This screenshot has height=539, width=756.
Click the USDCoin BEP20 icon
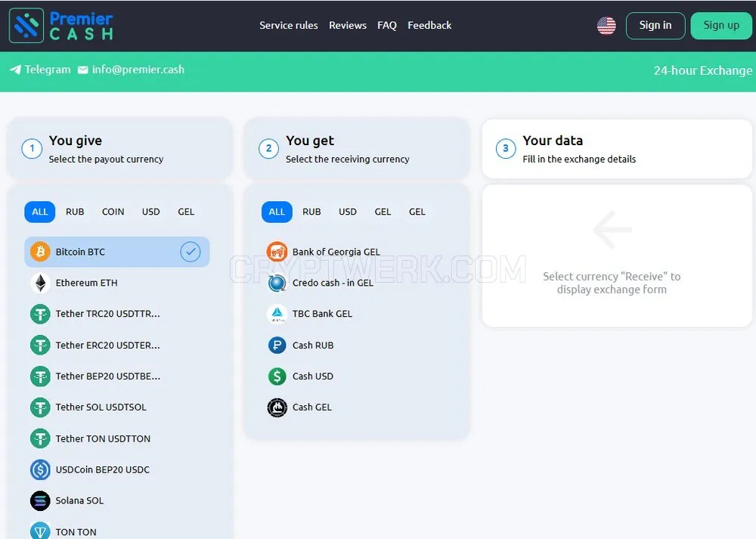click(40, 469)
